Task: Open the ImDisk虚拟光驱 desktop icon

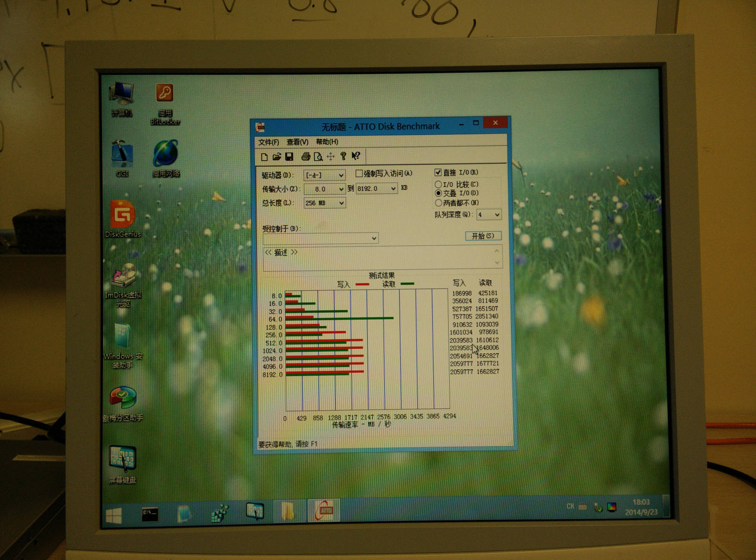Action: pyautogui.click(x=123, y=286)
